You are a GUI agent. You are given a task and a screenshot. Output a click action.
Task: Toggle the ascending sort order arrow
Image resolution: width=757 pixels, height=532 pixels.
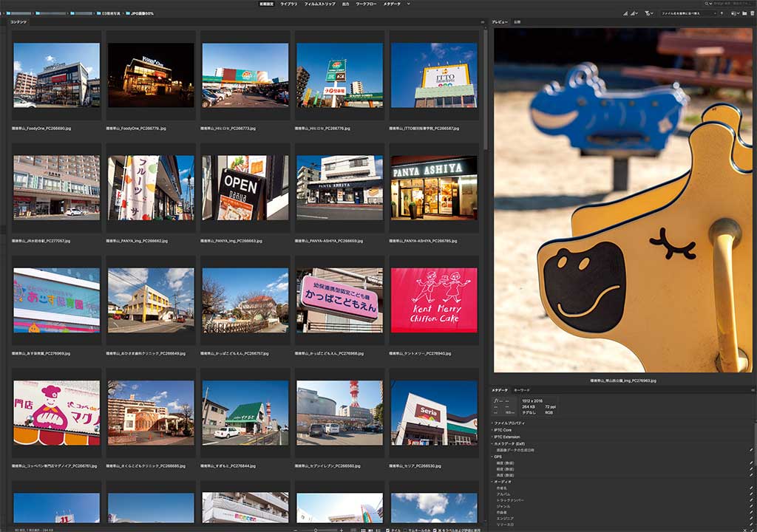tap(722, 13)
